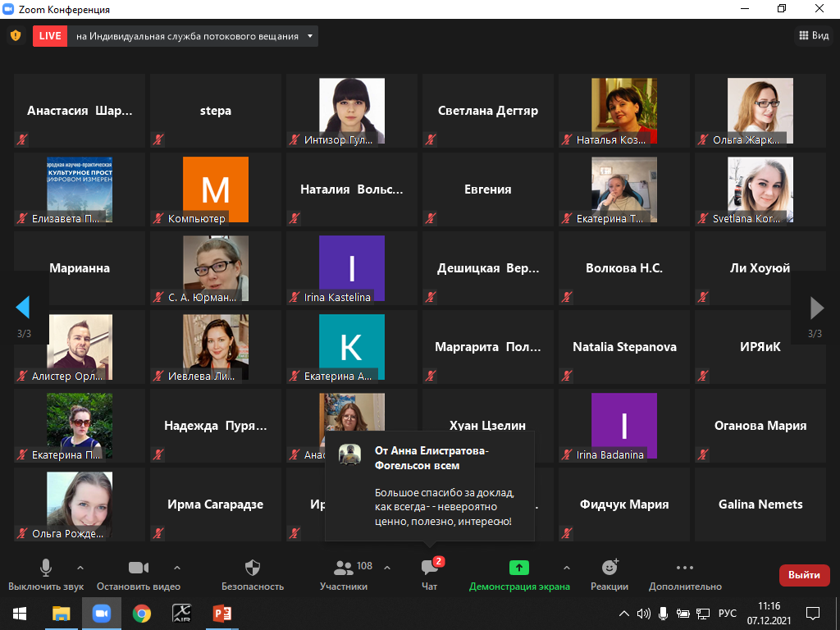Click the stepa participant name

tap(216, 111)
